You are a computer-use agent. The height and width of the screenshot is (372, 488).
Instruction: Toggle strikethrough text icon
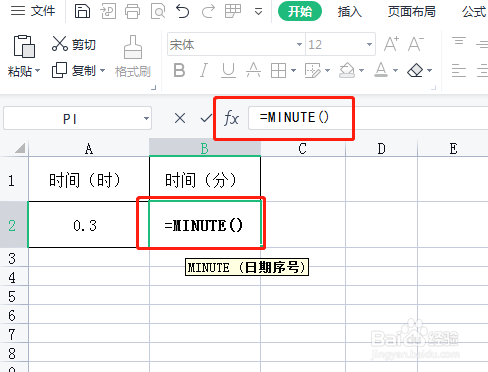coord(253,70)
